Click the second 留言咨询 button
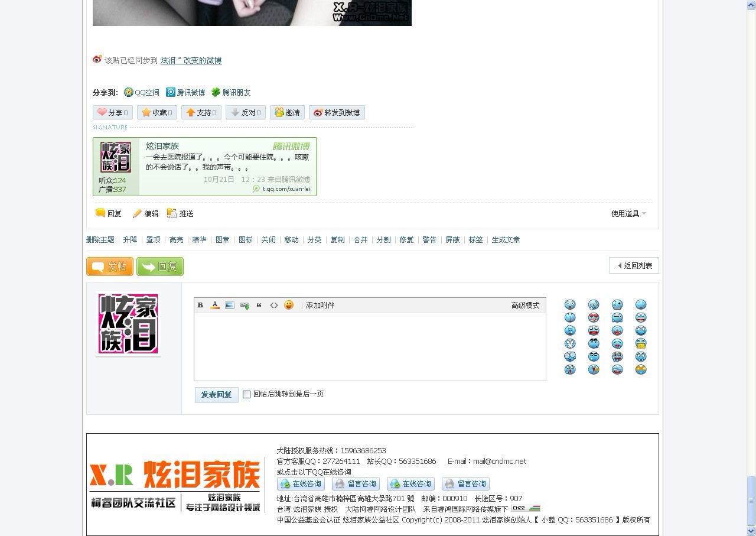 (465, 484)
